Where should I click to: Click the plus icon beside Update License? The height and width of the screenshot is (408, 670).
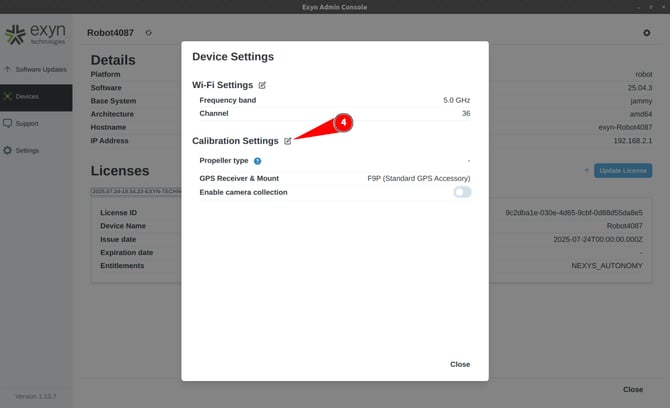(x=587, y=171)
